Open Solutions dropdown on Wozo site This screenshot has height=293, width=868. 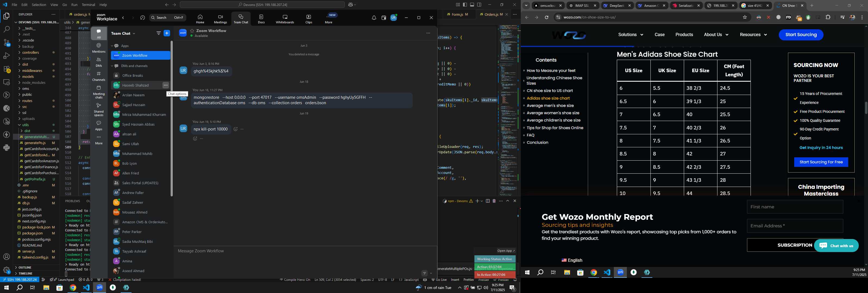[630, 35]
